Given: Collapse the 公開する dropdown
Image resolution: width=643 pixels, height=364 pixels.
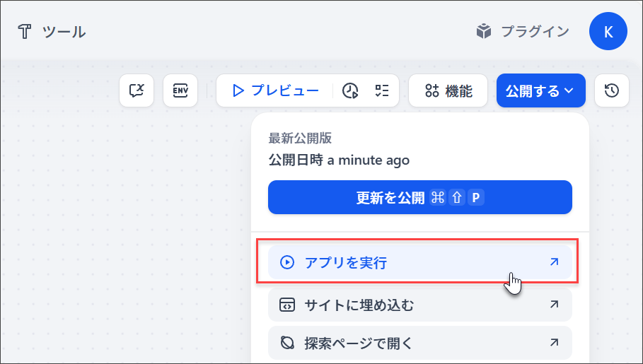Looking at the screenshot, I should click(541, 90).
